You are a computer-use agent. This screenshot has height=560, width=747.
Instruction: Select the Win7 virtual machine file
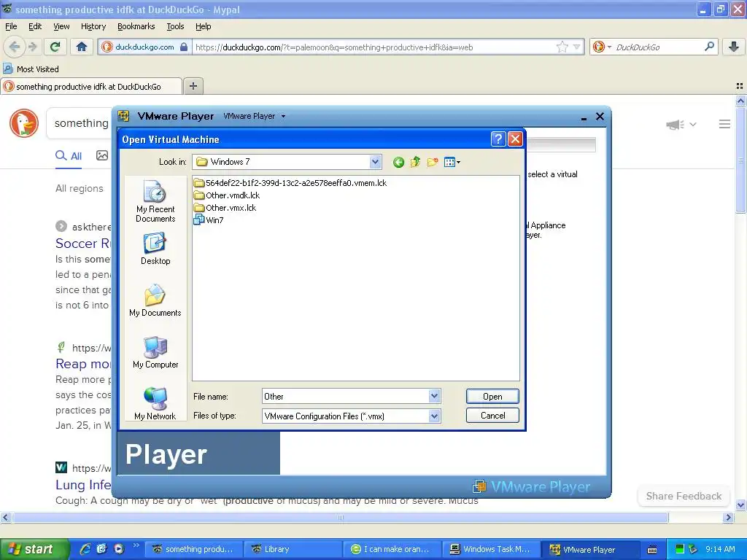click(209, 220)
